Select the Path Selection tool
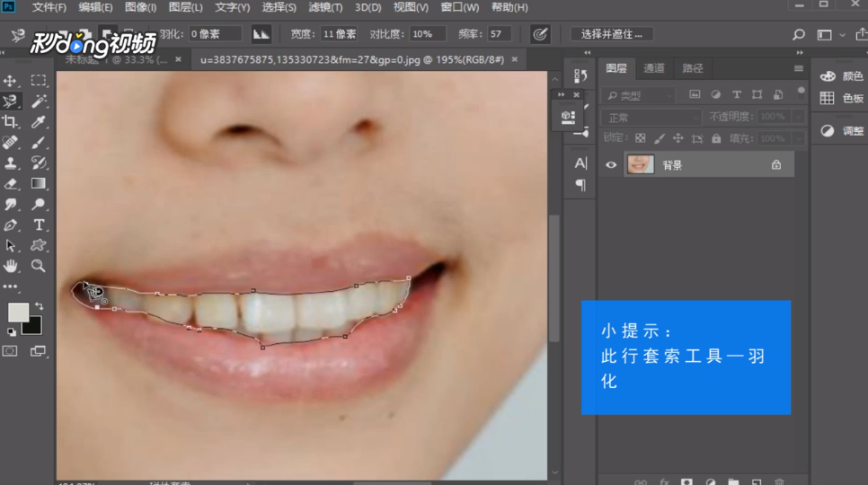Viewport: 868px width, 485px height. coord(10,245)
